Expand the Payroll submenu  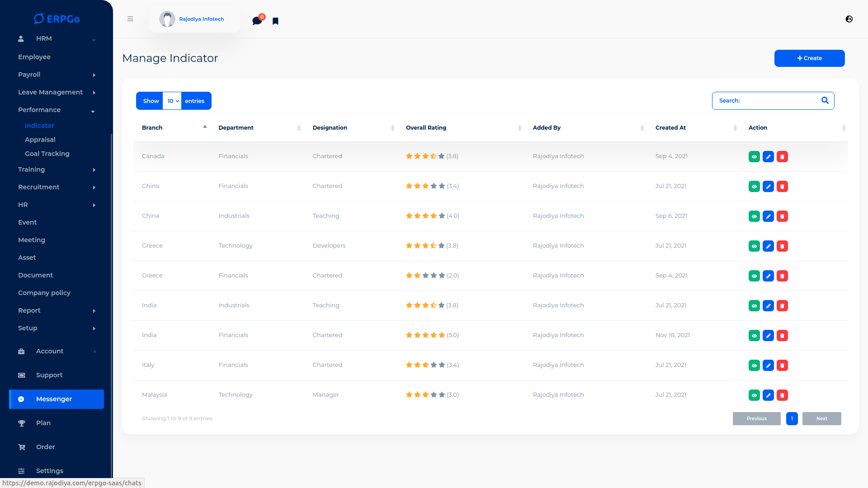(x=57, y=75)
